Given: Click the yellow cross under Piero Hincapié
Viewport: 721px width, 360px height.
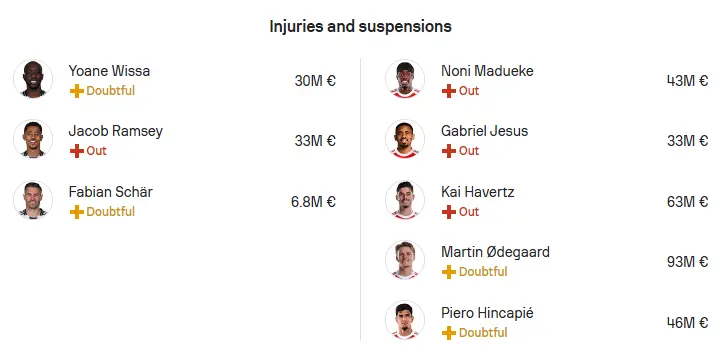Looking at the screenshot, I should click(449, 333).
